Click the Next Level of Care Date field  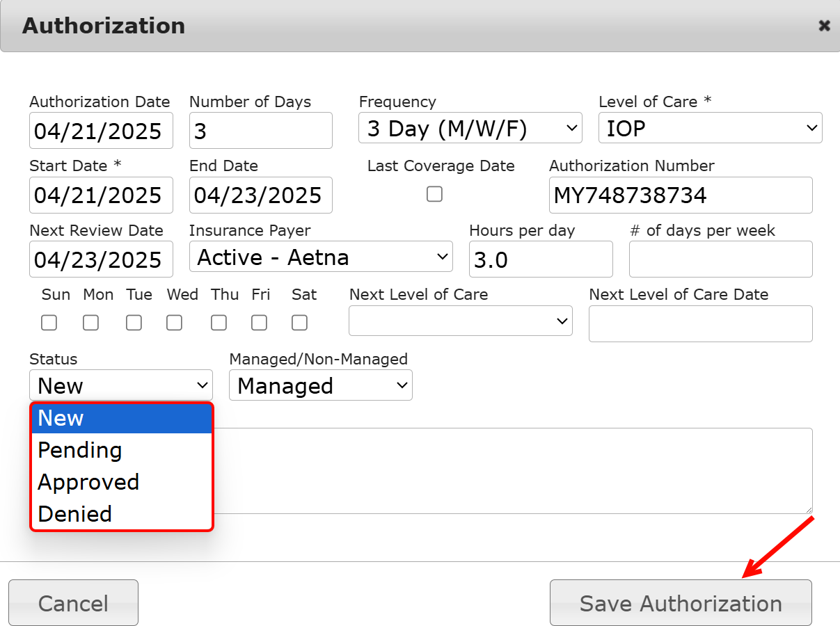coord(700,324)
